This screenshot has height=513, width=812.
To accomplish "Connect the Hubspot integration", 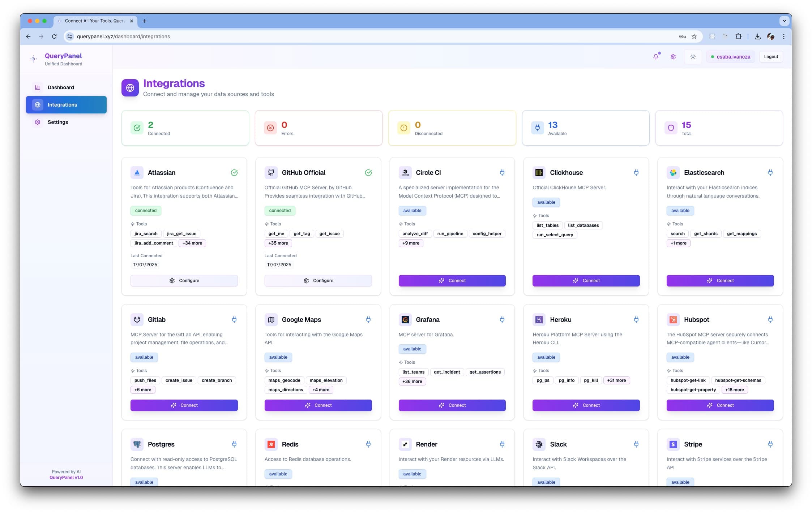I will click(720, 405).
